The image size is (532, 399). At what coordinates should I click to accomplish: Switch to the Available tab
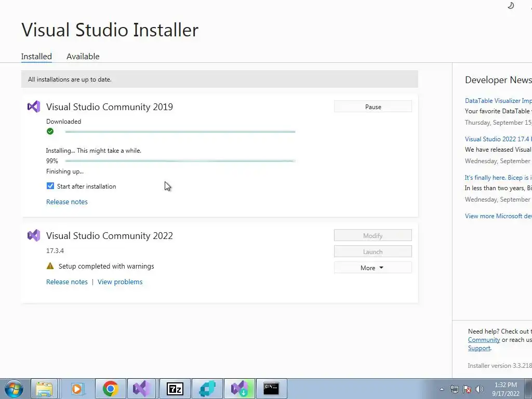pyautogui.click(x=83, y=56)
